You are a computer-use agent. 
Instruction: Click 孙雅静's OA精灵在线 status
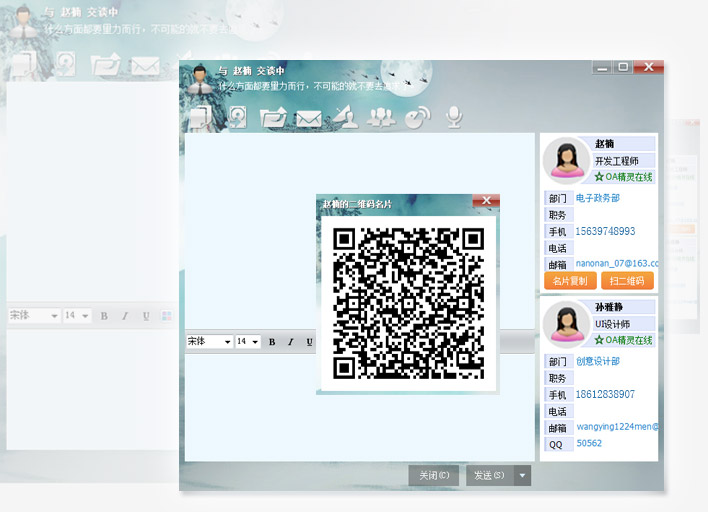[x=624, y=340]
